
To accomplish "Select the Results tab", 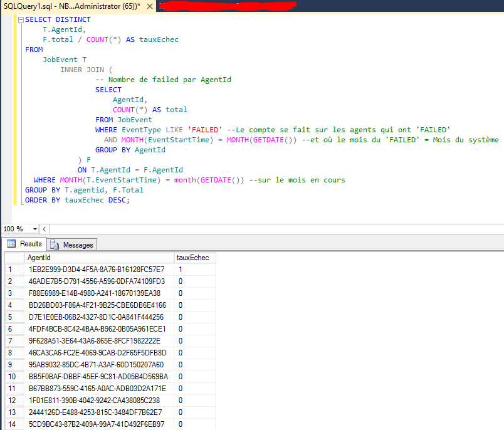I will click(29, 244).
